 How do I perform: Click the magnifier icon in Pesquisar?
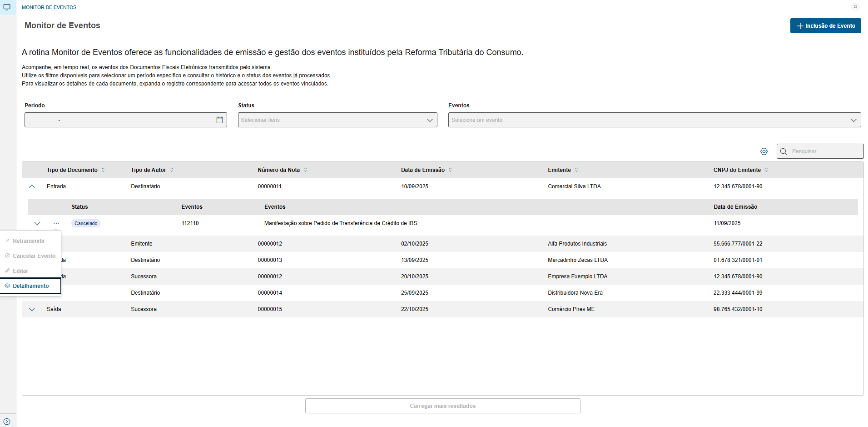784,151
